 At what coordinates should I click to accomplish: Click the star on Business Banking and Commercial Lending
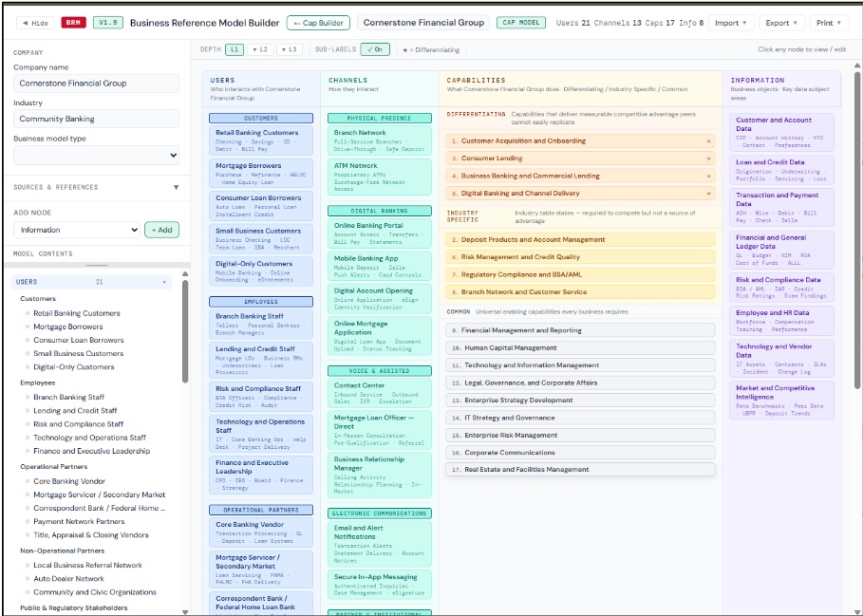[708, 177]
